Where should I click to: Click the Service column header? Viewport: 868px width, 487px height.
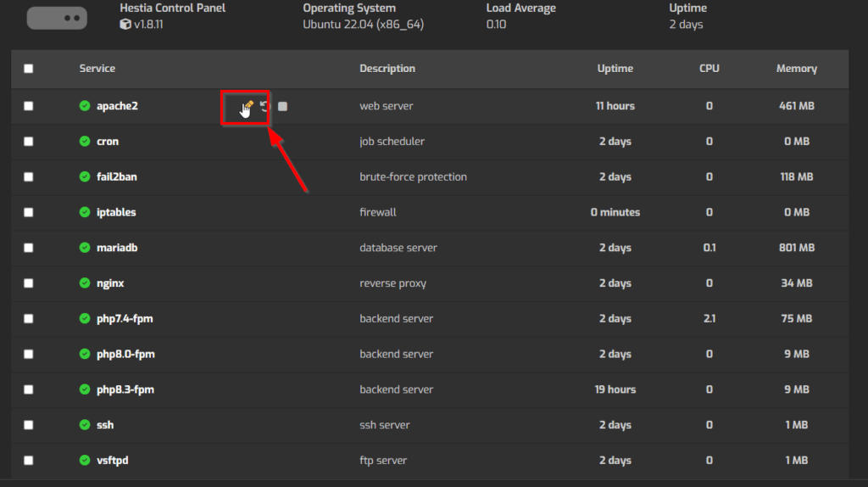click(97, 69)
